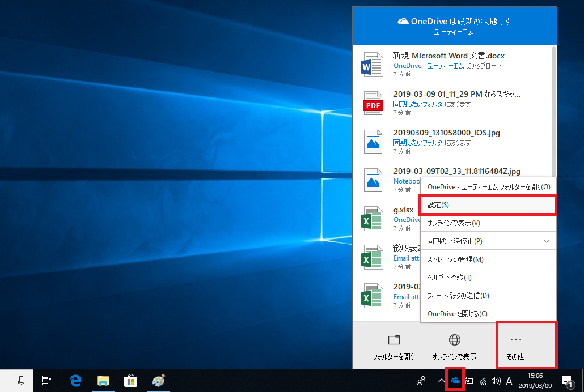Image resolution: width=584 pixels, height=392 pixels.
Task: Open the OneDrive - ユーティーエム link under the Word file
Action: 429,66
